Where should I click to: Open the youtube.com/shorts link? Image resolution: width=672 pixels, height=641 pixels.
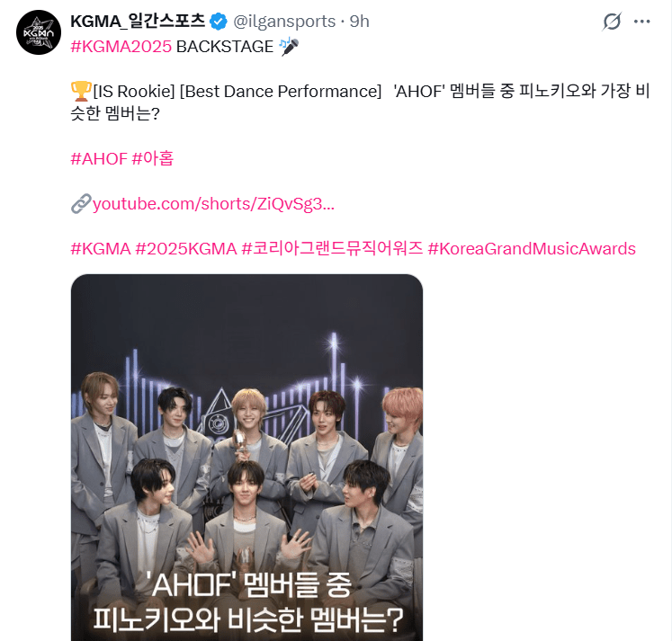pos(213,204)
